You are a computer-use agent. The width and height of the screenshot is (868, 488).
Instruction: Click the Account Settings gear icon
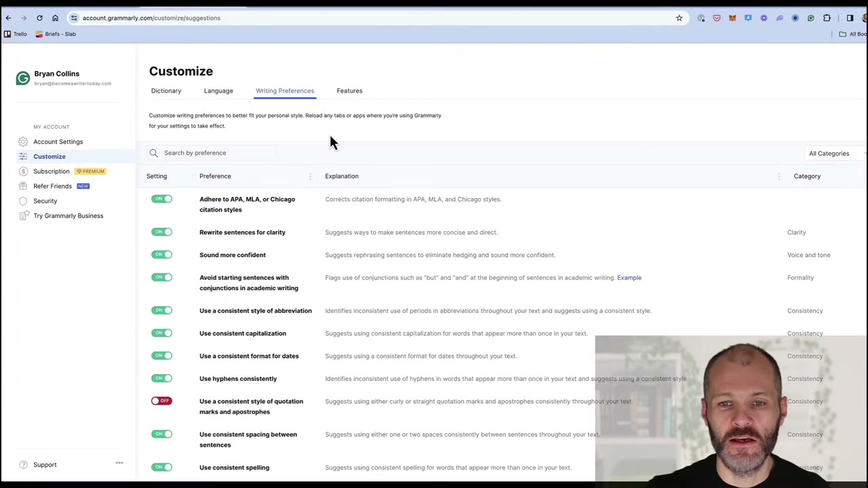pyautogui.click(x=23, y=142)
